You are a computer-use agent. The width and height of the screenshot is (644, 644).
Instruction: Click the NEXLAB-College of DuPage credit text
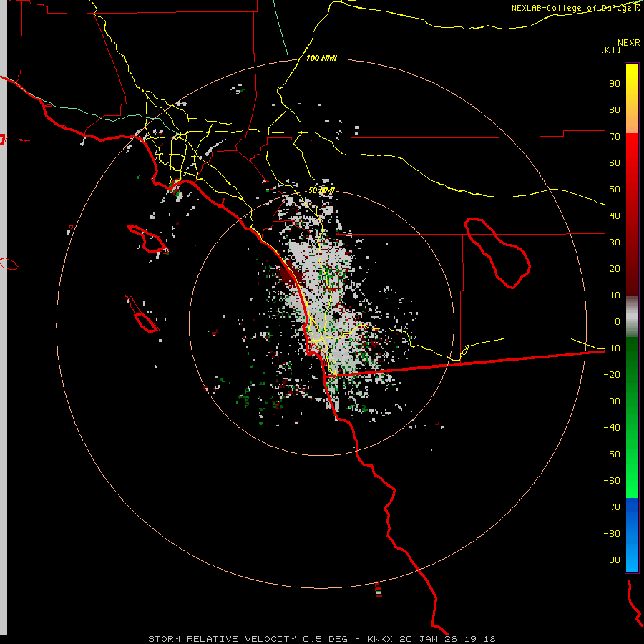(x=575, y=8)
